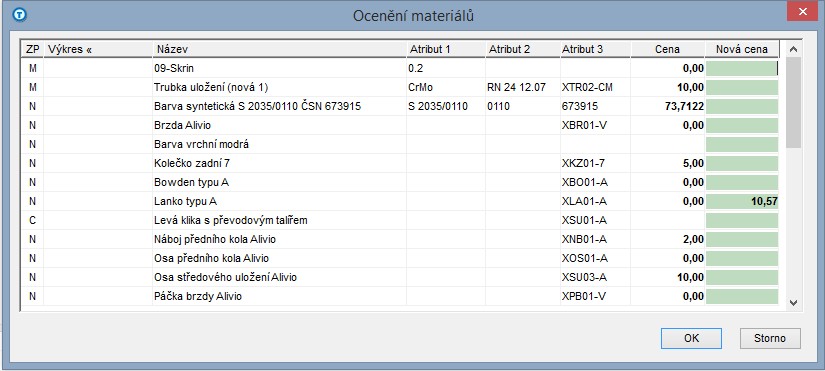Click the Atribut 1 value S 2035/0110
825x371 pixels.
(x=438, y=106)
